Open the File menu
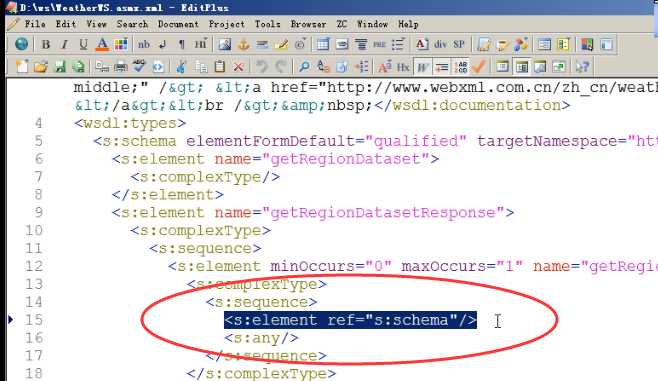Image resolution: width=658 pixels, height=381 pixels. (x=35, y=24)
